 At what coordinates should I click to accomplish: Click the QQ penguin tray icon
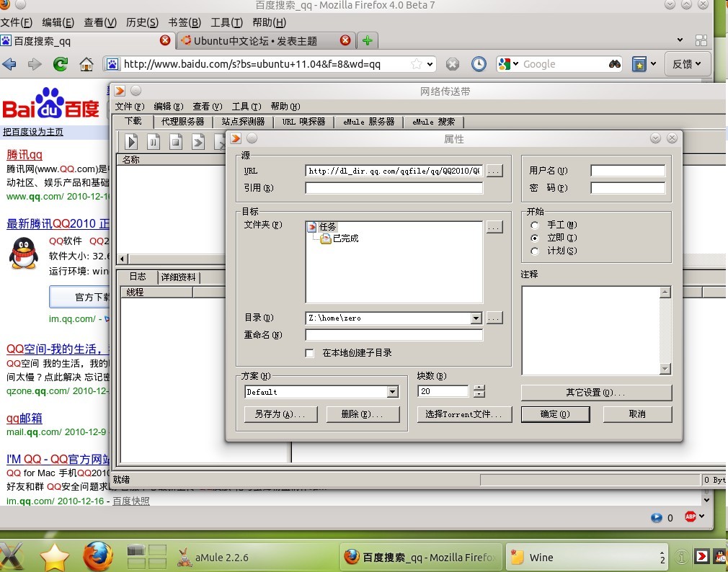point(721,556)
